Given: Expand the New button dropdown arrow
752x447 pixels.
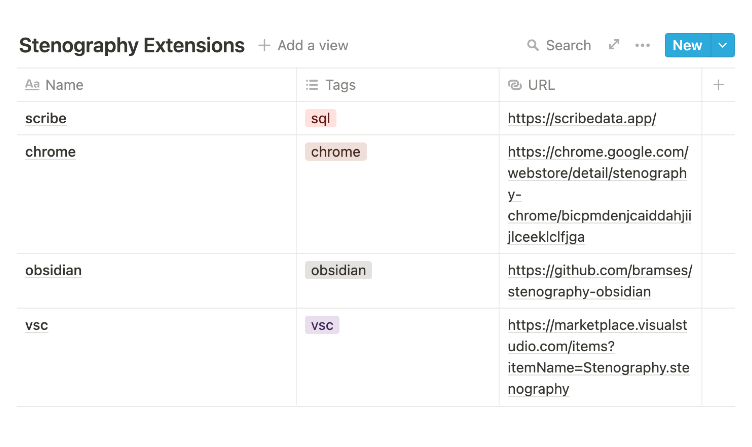Looking at the screenshot, I should [x=723, y=45].
